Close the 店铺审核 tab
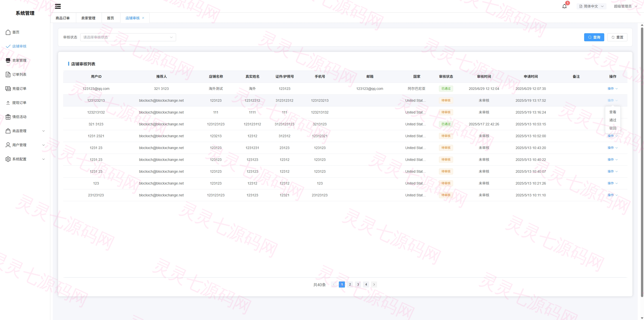 143,18
